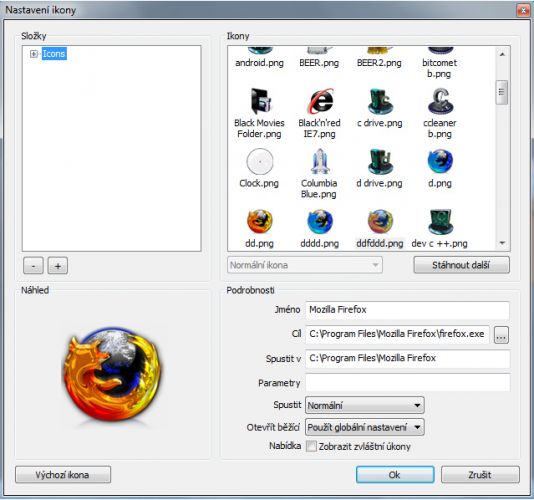Pick the Black'n'red IE7.png icon
Screen dimensions: 534x500
(x=320, y=101)
